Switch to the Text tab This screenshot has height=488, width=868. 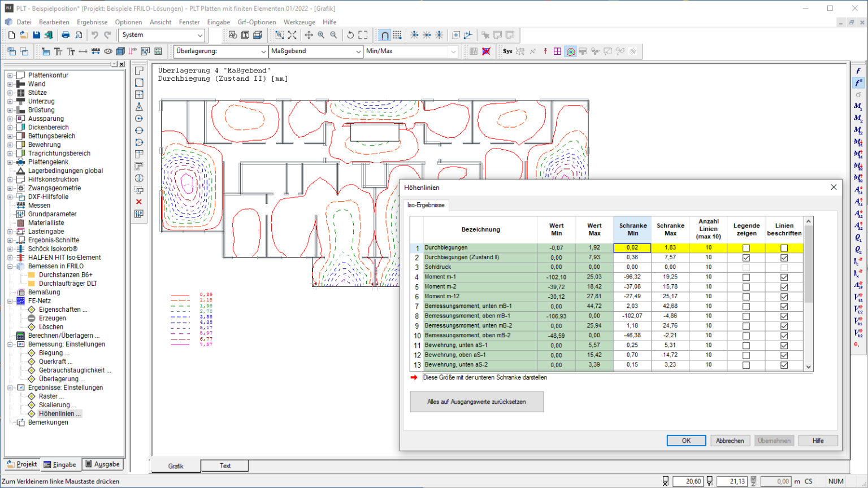(x=225, y=466)
